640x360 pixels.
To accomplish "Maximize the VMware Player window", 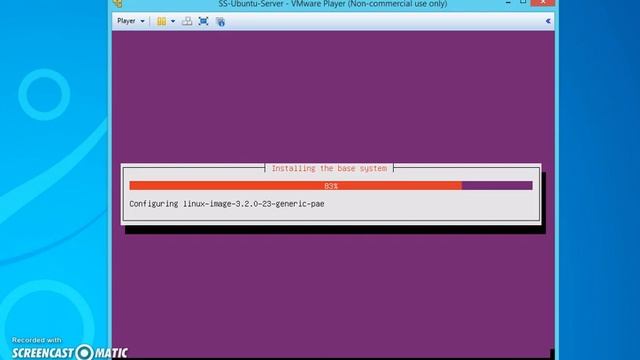I will click(x=523, y=2).
